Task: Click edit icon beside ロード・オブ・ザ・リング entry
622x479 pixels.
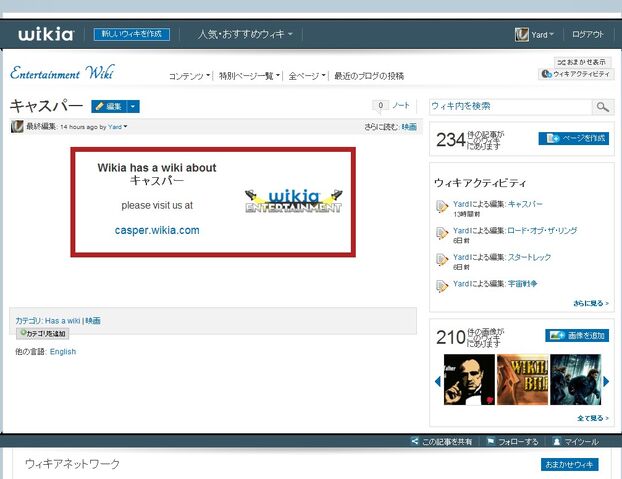Action: point(442,233)
